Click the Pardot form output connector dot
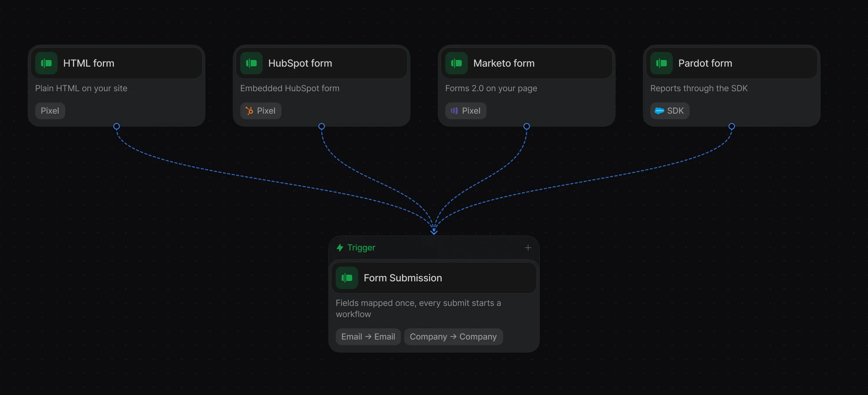The image size is (868, 395). (732, 126)
